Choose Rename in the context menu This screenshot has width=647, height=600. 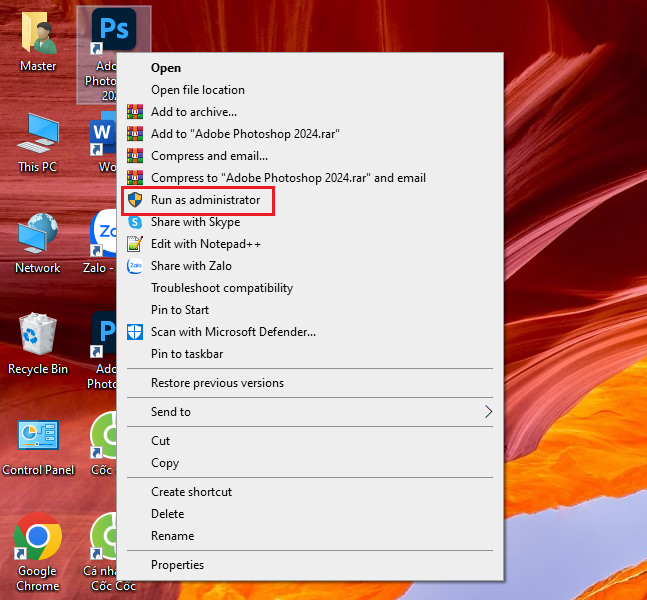tap(172, 536)
